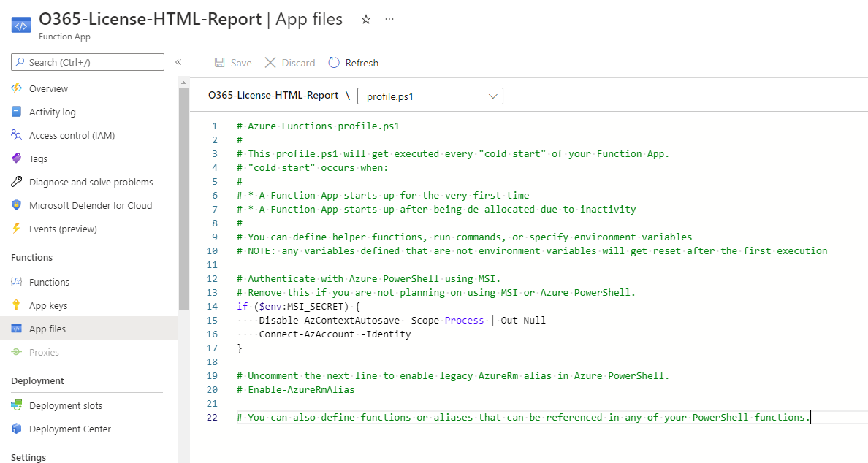Open the profile.ps1 file dropdown
The width and height of the screenshot is (868, 463).
tap(430, 96)
